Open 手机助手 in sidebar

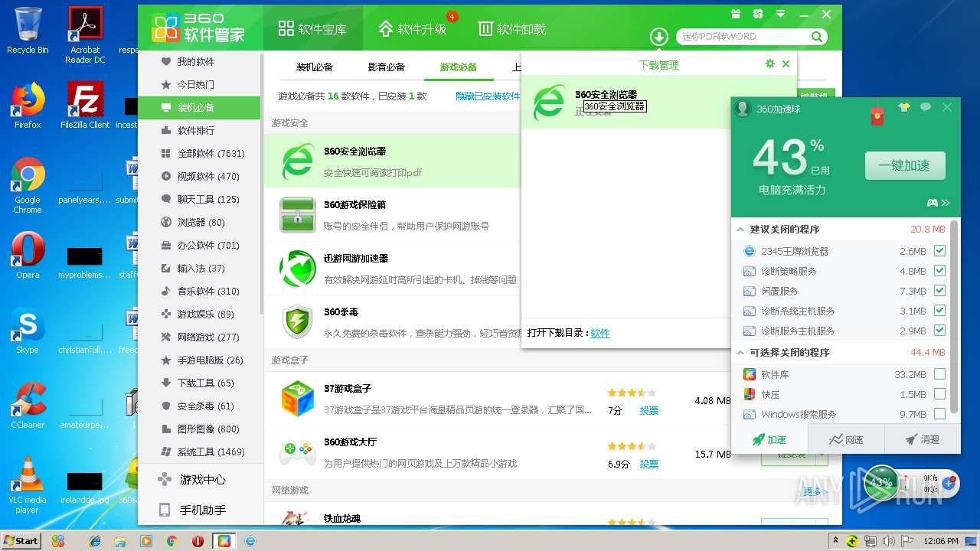pos(201,510)
